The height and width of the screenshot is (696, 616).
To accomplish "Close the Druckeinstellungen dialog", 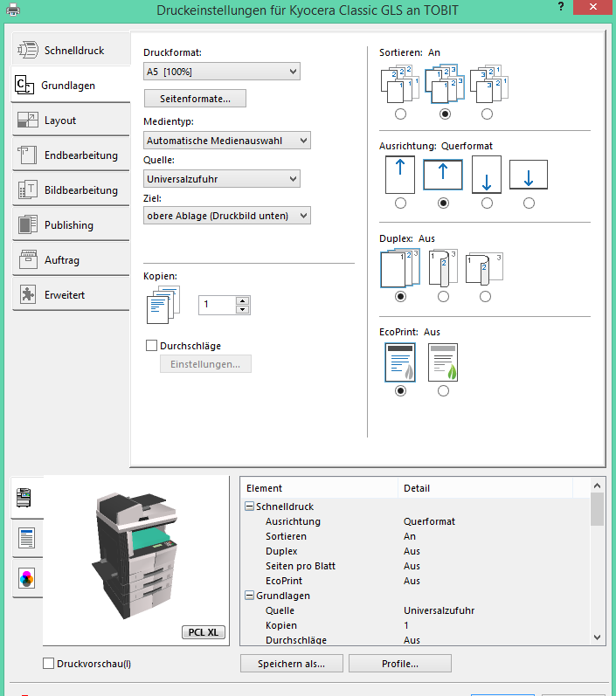I will point(592,7).
